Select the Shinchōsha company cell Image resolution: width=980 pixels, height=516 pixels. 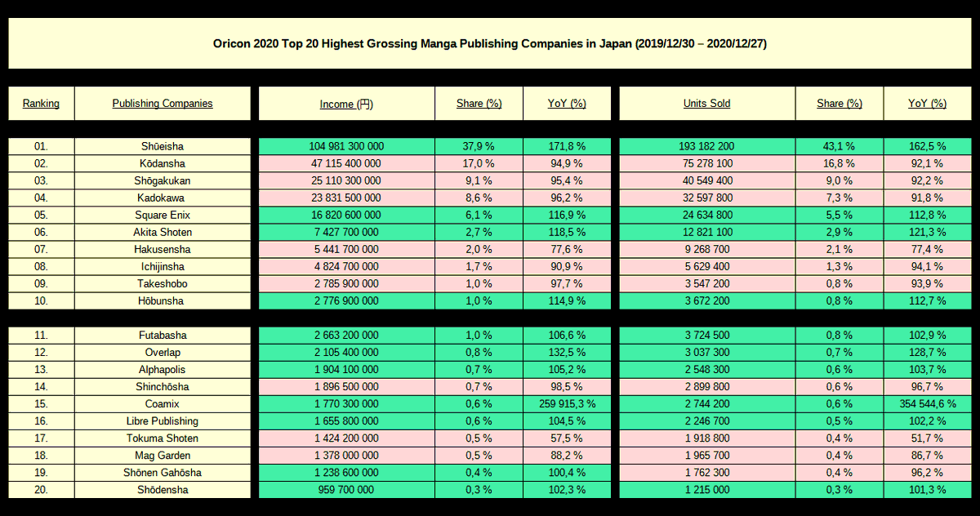[163, 387]
